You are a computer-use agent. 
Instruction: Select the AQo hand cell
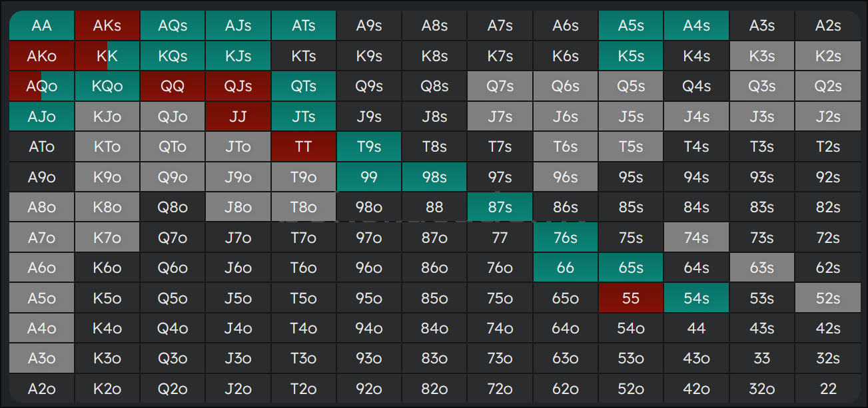pyautogui.click(x=41, y=87)
